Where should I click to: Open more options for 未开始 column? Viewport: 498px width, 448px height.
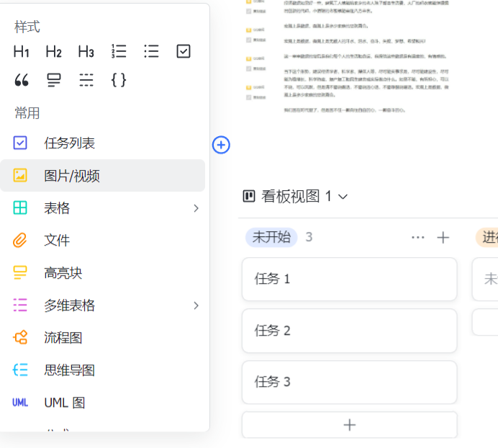tap(417, 238)
